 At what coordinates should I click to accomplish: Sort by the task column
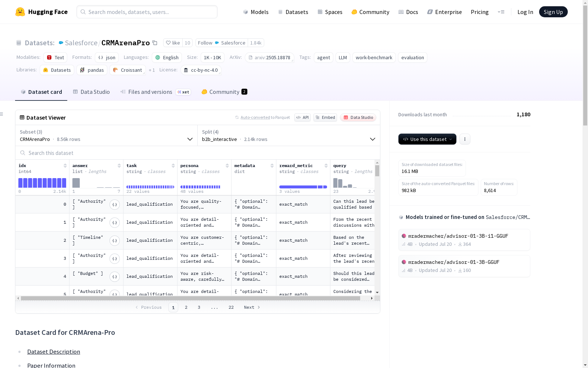coord(173,166)
